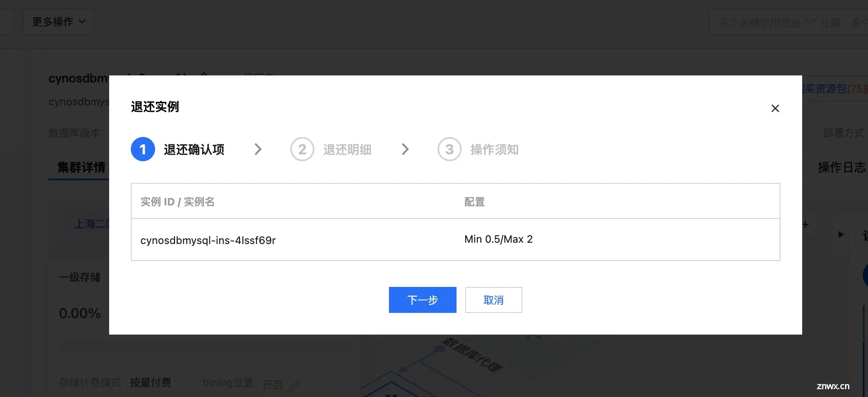Click the 取消 button
This screenshot has width=868, height=397.
pyautogui.click(x=493, y=300)
